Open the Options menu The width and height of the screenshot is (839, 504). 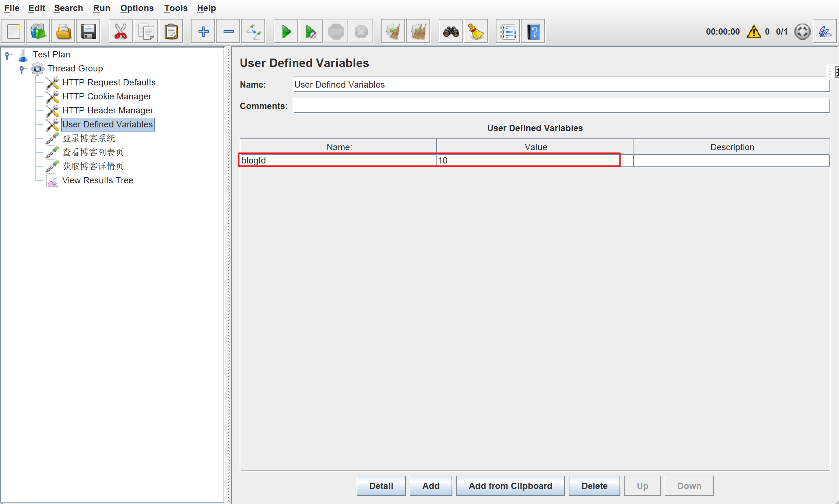click(x=137, y=8)
